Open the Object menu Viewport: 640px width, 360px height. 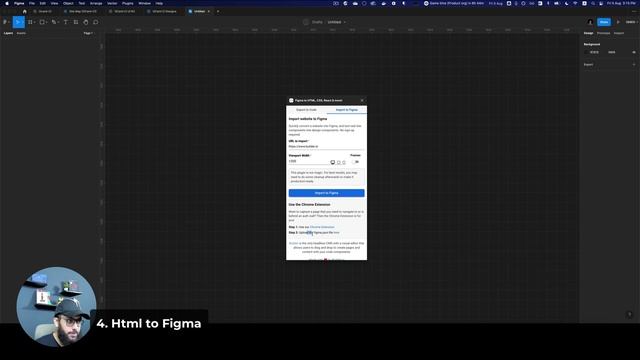[x=68, y=3]
